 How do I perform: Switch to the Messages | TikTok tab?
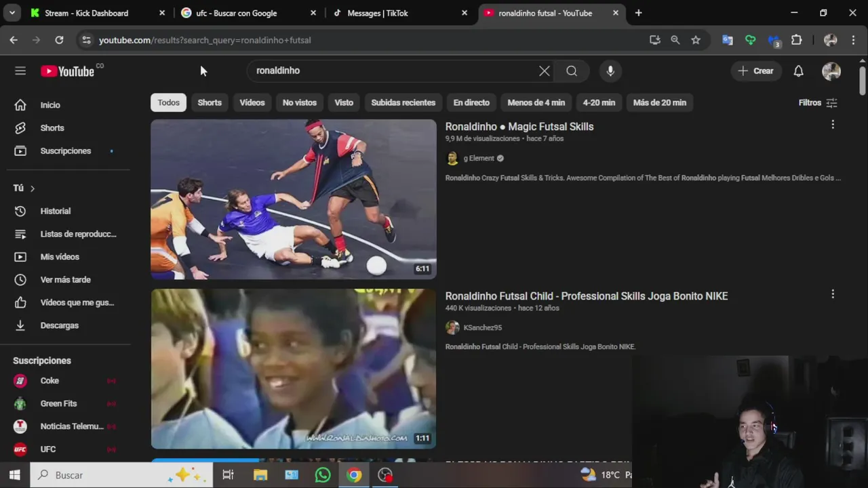click(x=400, y=13)
